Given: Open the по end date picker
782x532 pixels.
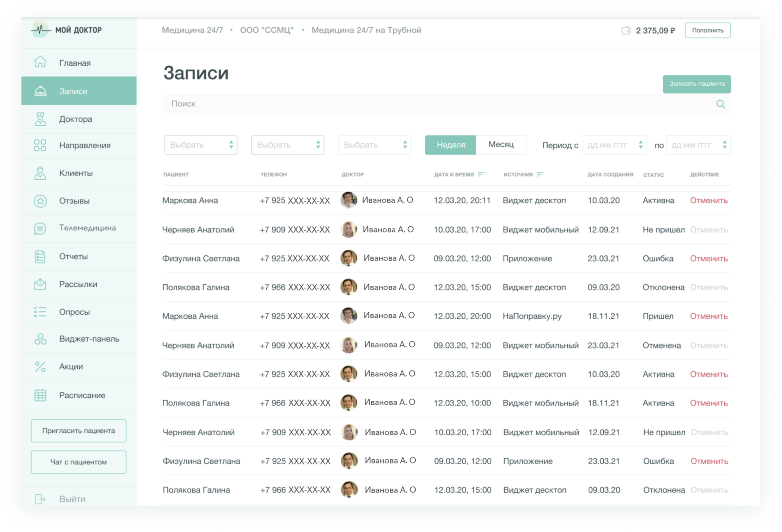Looking at the screenshot, I should 698,145.
